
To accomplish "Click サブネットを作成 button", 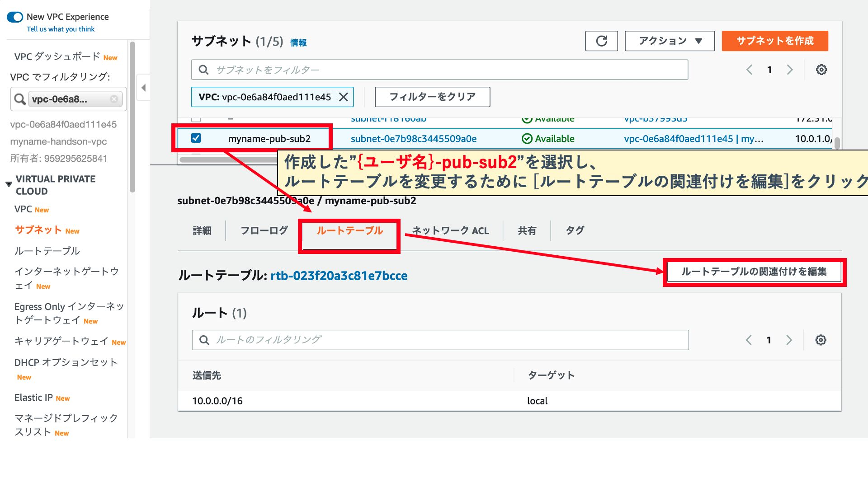I will [x=775, y=41].
